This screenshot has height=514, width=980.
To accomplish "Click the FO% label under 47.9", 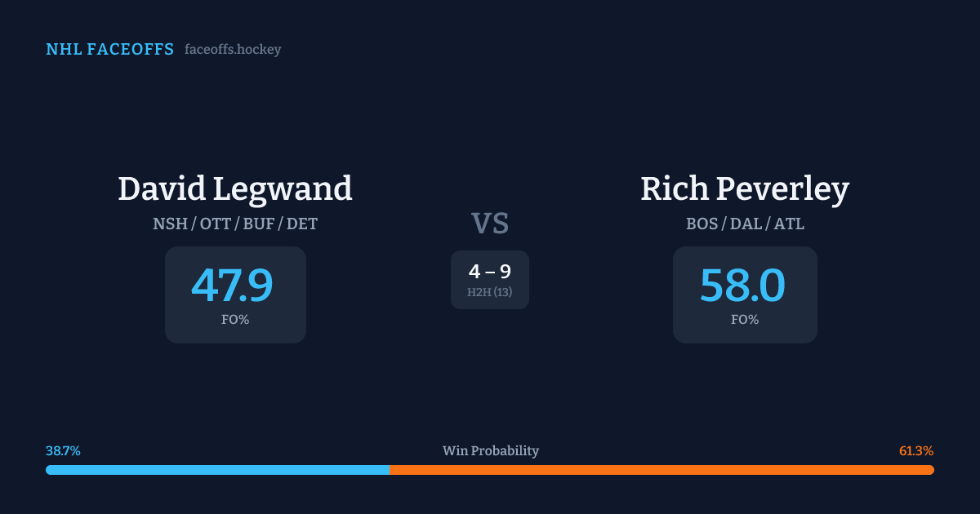I will click(x=235, y=320).
